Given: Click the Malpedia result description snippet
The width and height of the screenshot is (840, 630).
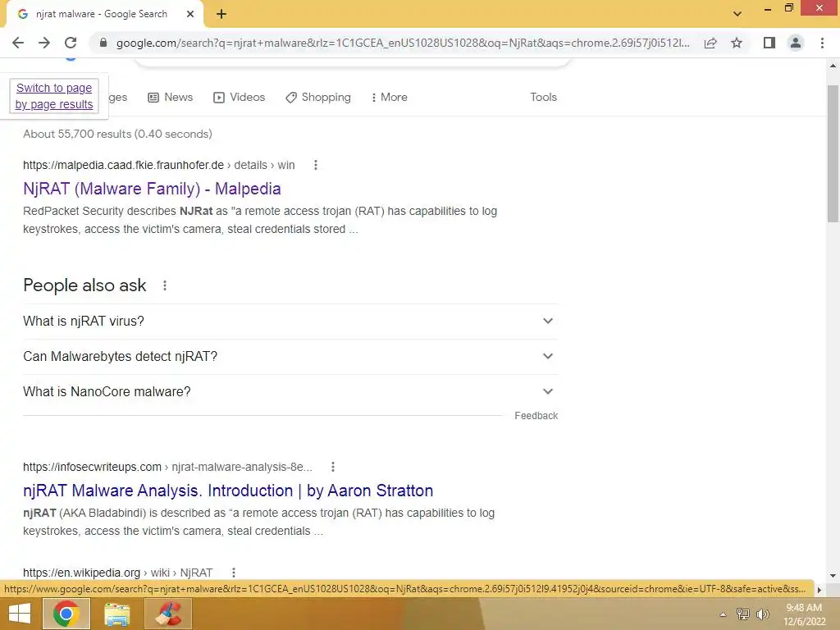Looking at the screenshot, I should point(260,220).
